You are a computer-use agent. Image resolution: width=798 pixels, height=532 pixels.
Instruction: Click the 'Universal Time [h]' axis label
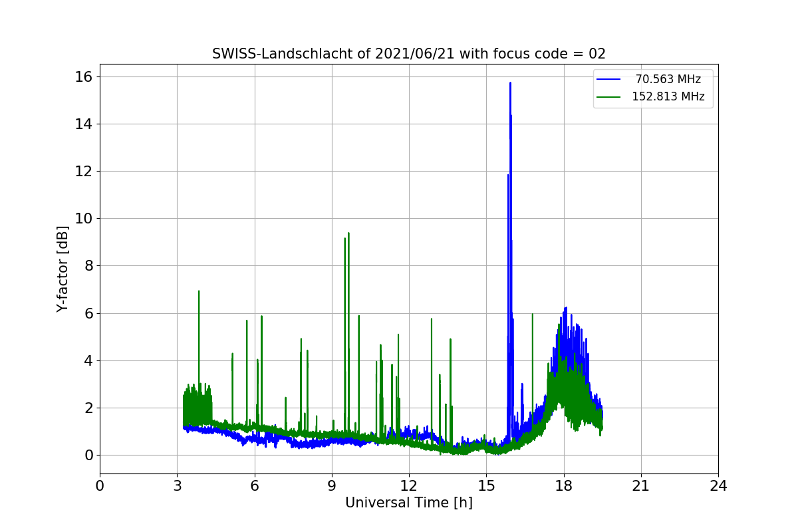point(409,503)
